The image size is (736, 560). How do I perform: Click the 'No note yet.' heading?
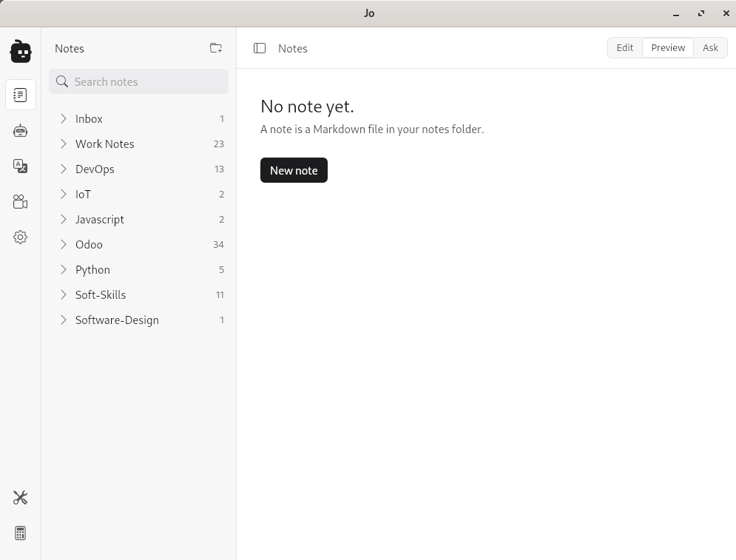pos(307,107)
